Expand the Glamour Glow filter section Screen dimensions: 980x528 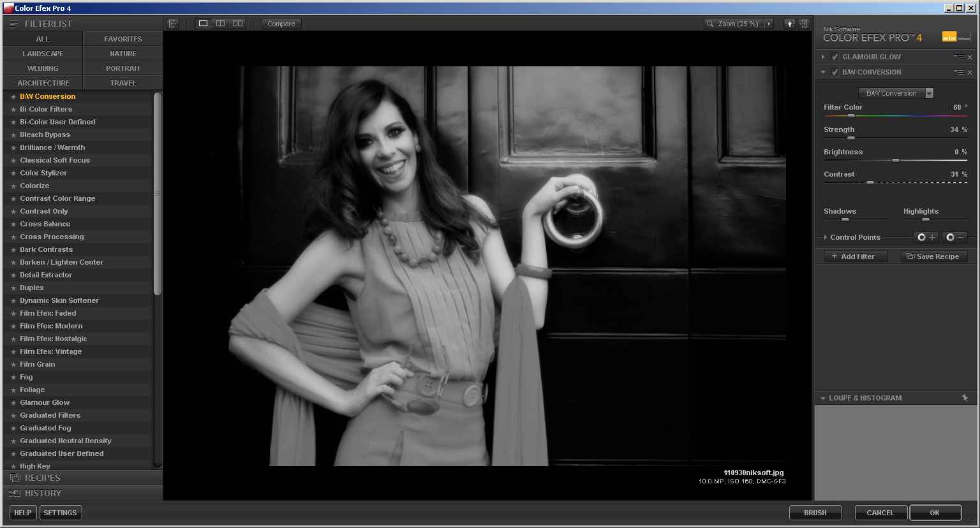coord(823,57)
